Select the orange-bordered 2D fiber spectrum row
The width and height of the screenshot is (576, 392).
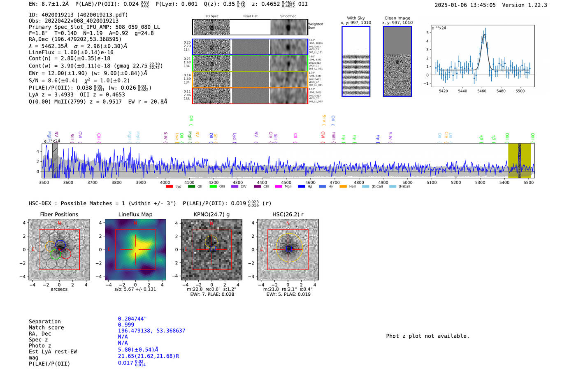250,79
